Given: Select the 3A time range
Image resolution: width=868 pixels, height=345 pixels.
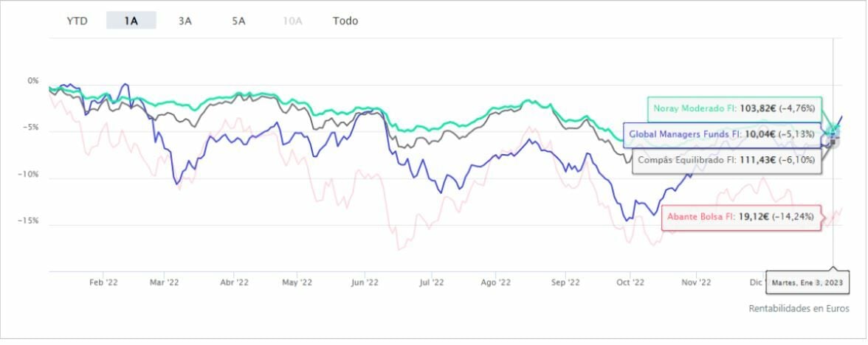Looking at the screenshot, I should (185, 21).
